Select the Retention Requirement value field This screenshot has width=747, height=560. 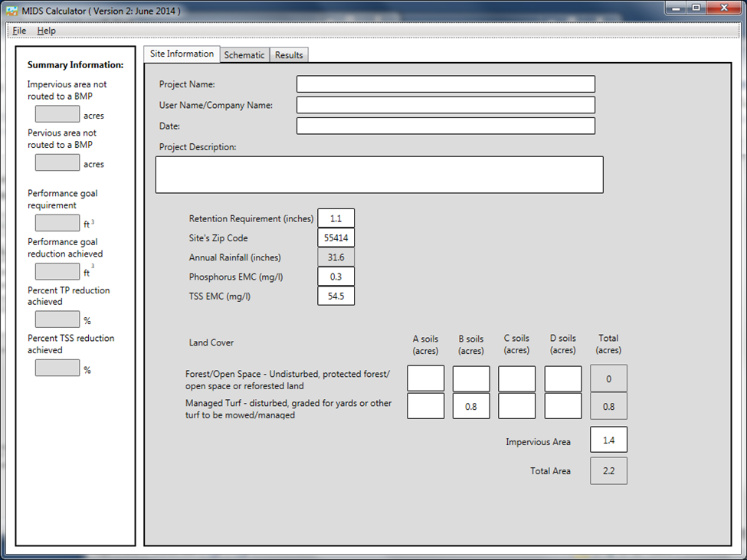pos(336,218)
